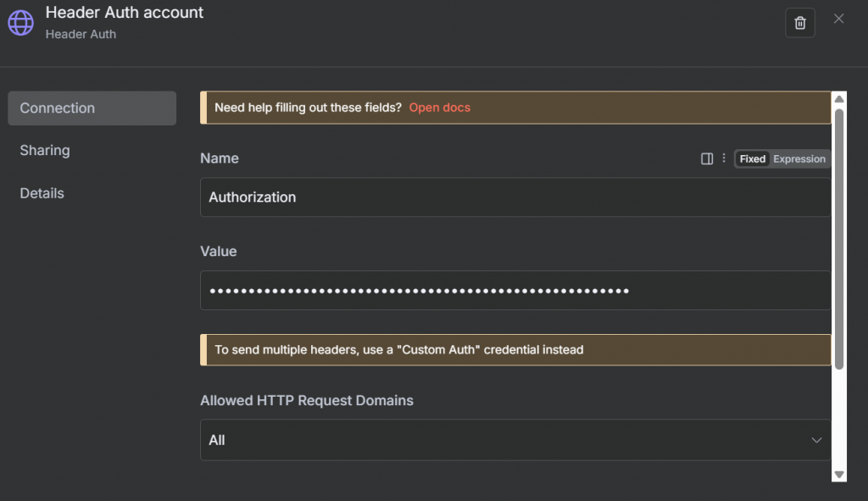Click the Header Auth account title
The image size is (868, 501).
click(125, 12)
